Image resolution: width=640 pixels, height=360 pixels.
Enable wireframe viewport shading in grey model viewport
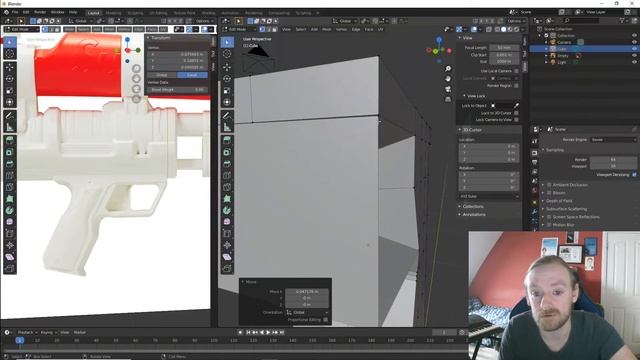(497, 29)
